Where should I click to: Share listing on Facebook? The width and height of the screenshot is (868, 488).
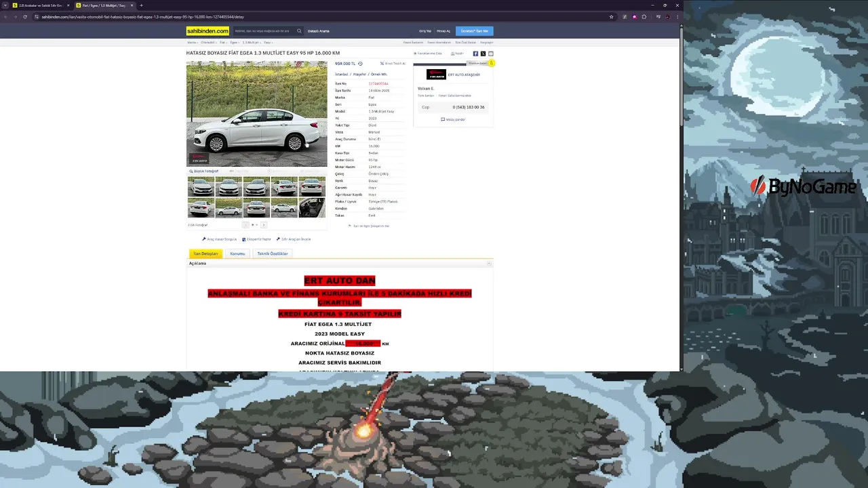(x=475, y=54)
